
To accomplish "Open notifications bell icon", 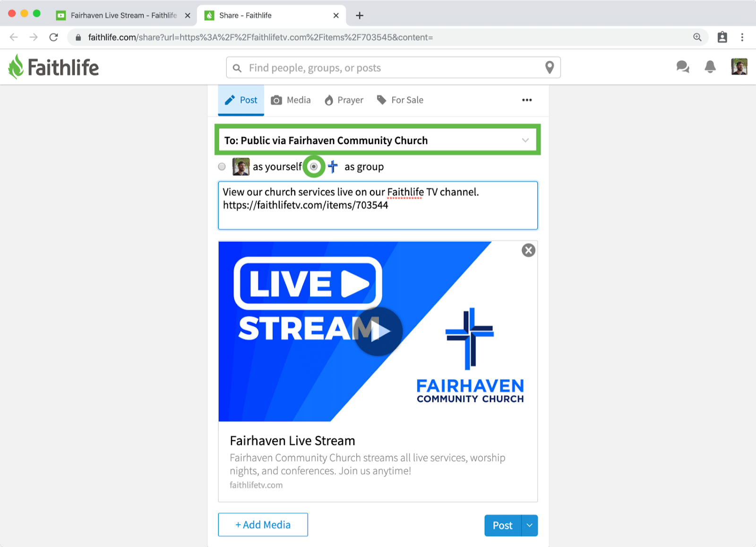I will click(x=710, y=67).
